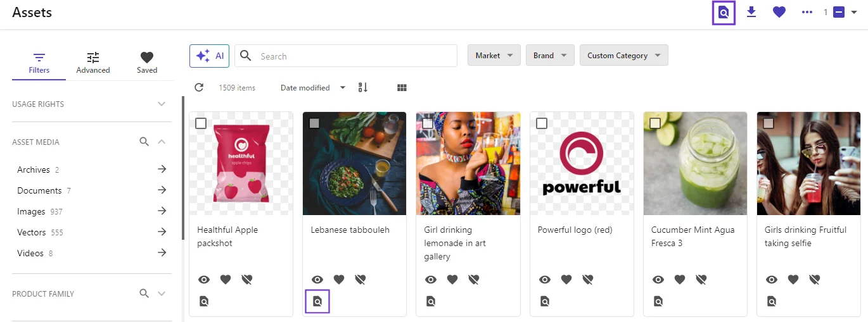The width and height of the screenshot is (868, 322).
Task: Open similar search for Lebanese tabbouleh
Action: coord(317,301)
